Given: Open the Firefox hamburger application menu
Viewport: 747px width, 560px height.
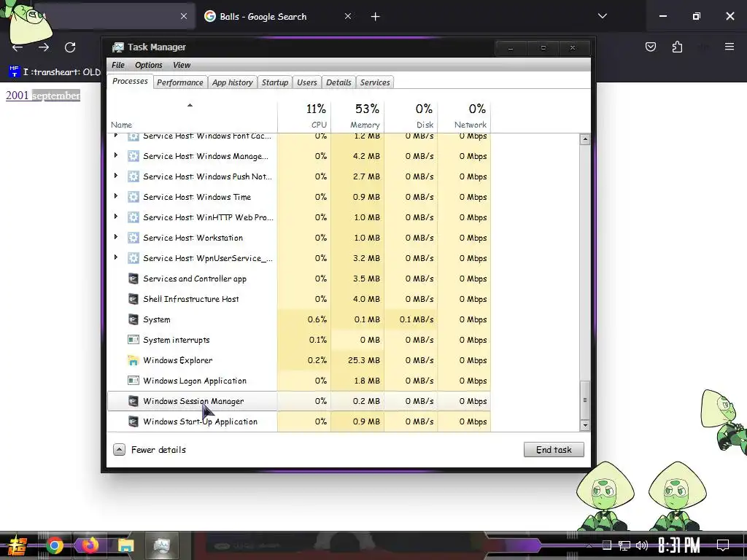Looking at the screenshot, I should (x=729, y=47).
